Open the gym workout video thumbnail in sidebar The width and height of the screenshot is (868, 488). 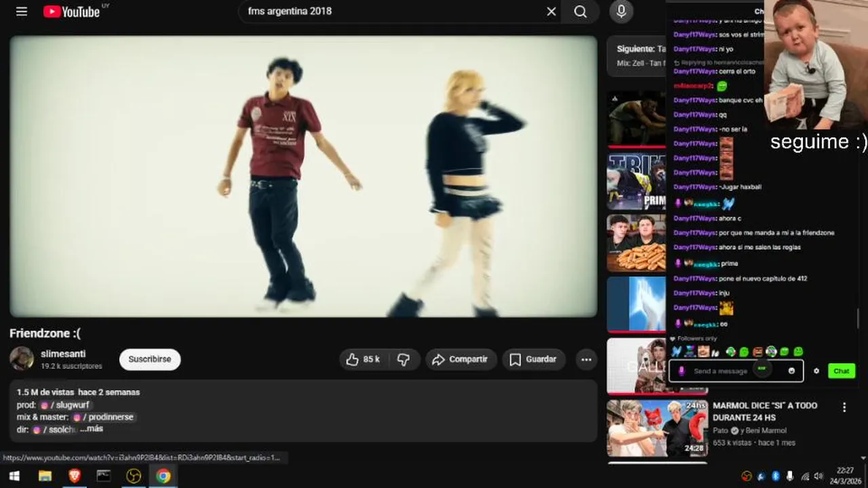click(637, 119)
